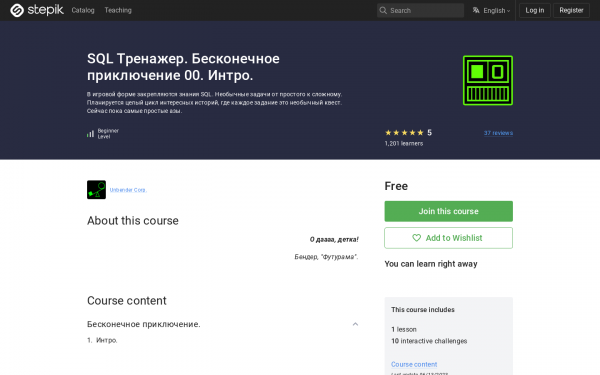This screenshot has width=600, height=375.
Task: Click the 10 interactive challenges text
Action: [429, 341]
